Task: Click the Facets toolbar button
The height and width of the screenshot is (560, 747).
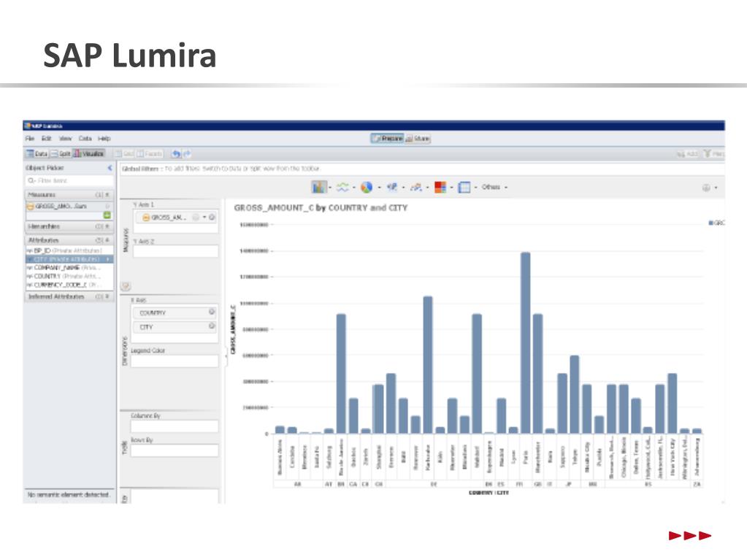Action: point(150,154)
